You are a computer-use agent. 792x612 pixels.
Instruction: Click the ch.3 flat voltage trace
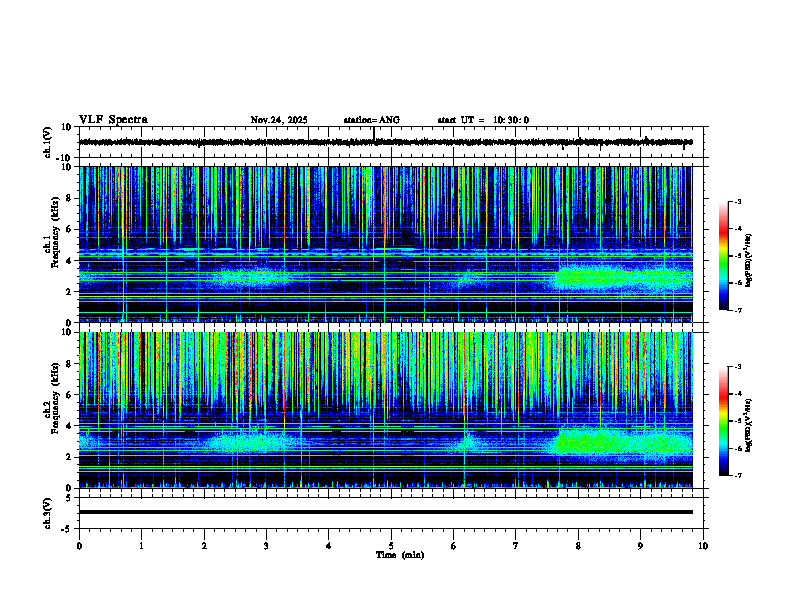point(385,512)
